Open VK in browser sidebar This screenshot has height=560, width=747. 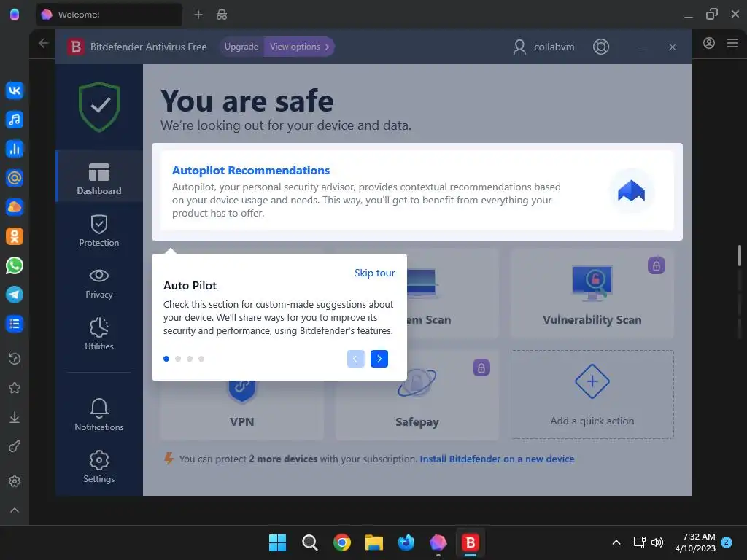(x=15, y=90)
